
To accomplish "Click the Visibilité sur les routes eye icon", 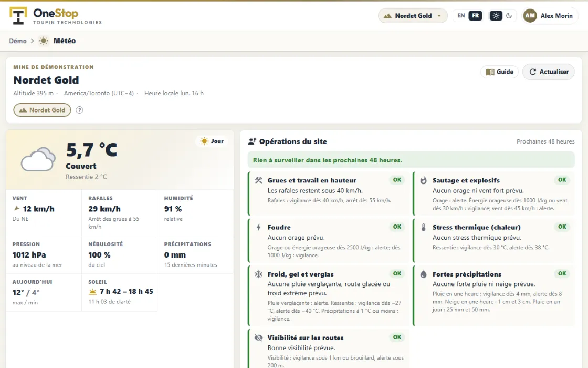I will pyautogui.click(x=259, y=338).
